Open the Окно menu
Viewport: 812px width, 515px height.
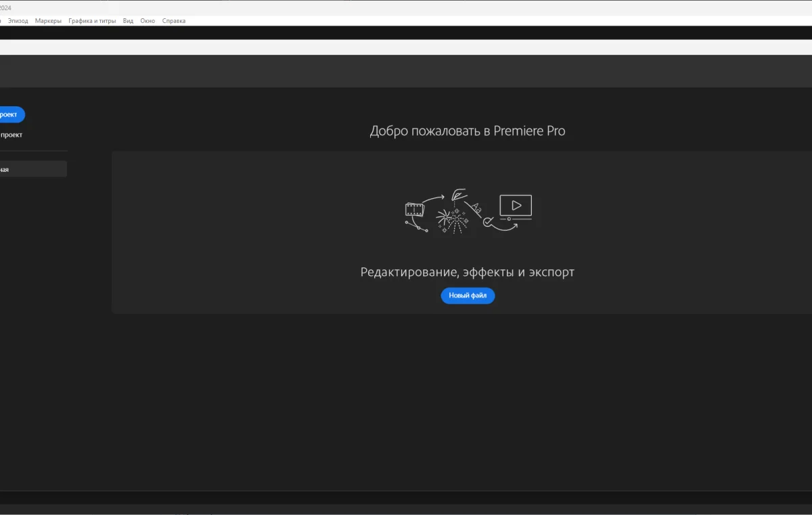pyautogui.click(x=148, y=21)
